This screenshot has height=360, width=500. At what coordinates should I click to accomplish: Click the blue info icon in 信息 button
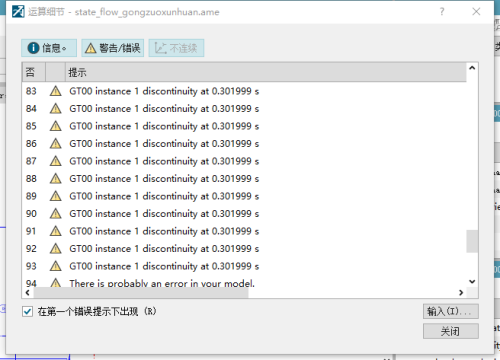(x=33, y=48)
